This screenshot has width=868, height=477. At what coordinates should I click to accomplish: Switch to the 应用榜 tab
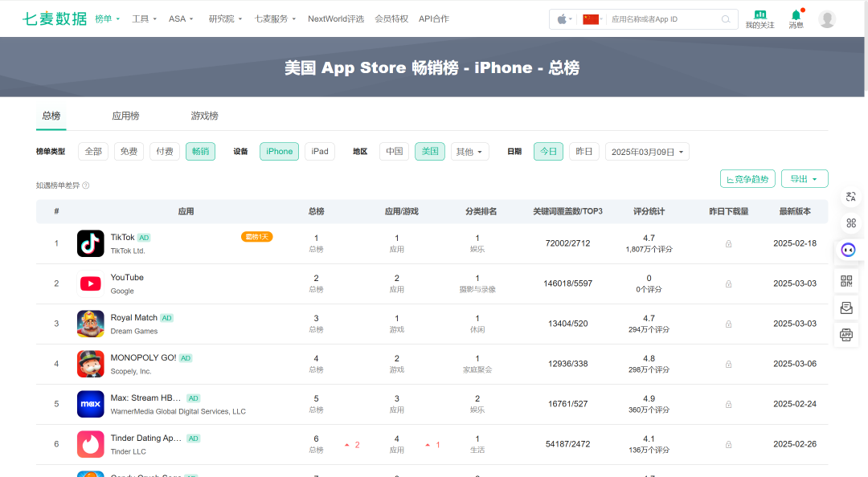click(x=125, y=116)
